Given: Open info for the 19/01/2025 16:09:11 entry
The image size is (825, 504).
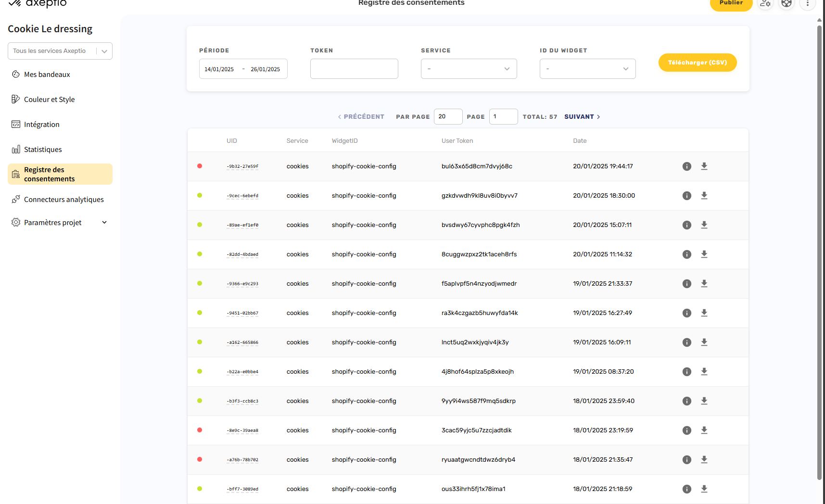Looking at the screenshot, I should tap(687, 342).
